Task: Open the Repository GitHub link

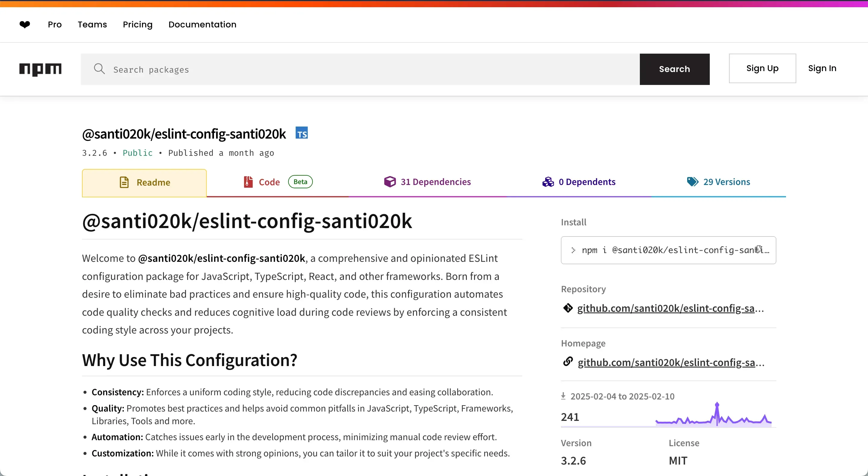Action: click(x=665, y=308)
